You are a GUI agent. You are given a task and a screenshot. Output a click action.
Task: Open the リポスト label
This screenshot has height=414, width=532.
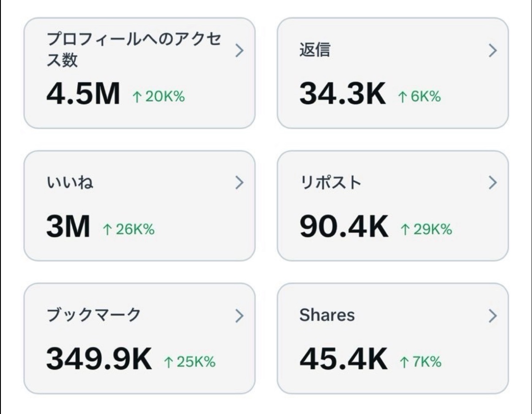click(330, 183)
